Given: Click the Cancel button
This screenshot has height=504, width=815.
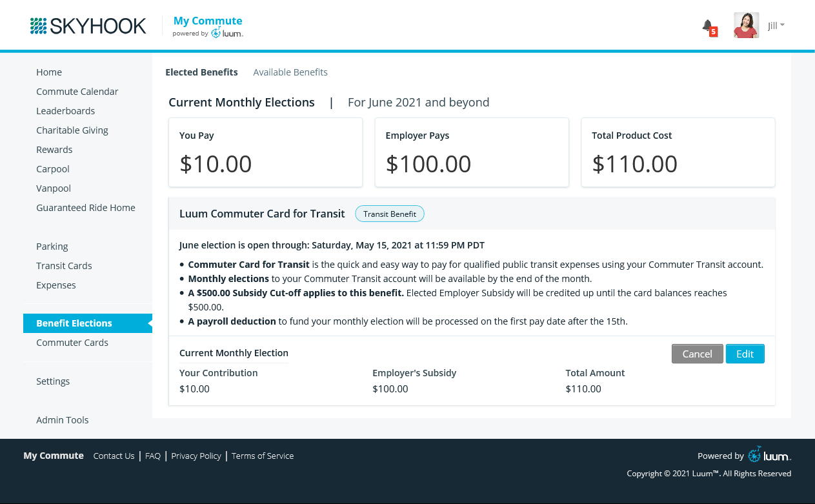Looking at the screenshot, I should point(698,354).
